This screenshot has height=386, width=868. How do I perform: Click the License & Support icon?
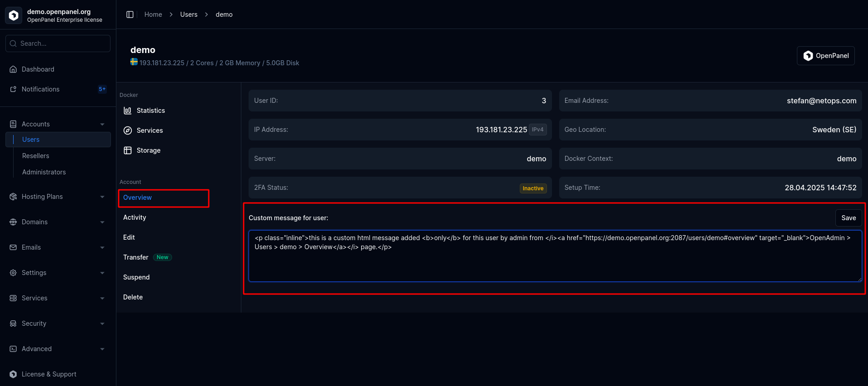pyautogui.click(x=13, y=374)
